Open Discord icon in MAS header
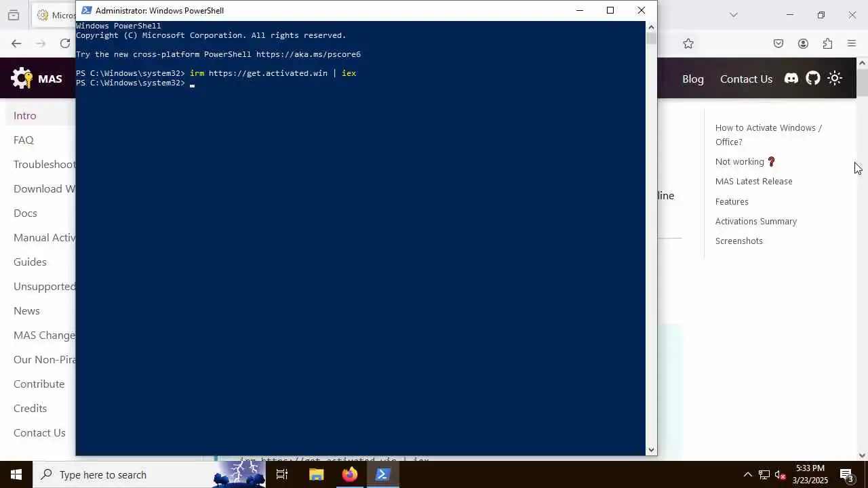Image resolution: width=868 pixels, height=488 pixels. (x=791, y=79)
